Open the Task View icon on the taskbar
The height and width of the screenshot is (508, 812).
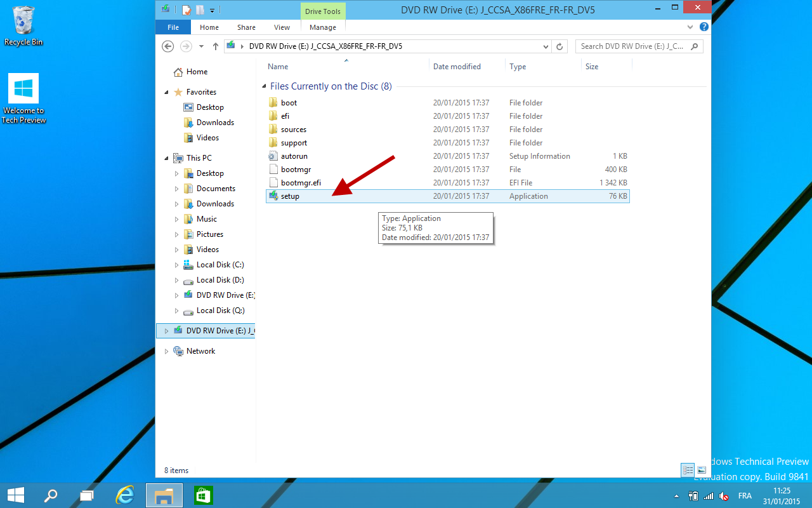pos(87,495)
